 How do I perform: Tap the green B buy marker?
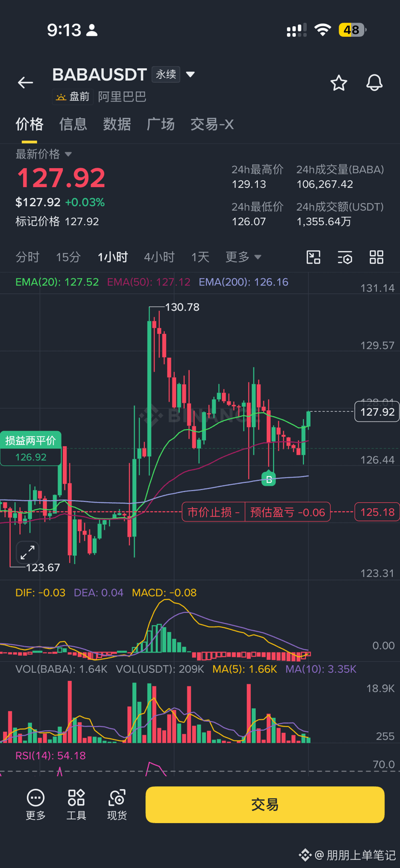(x=269, y=478)
